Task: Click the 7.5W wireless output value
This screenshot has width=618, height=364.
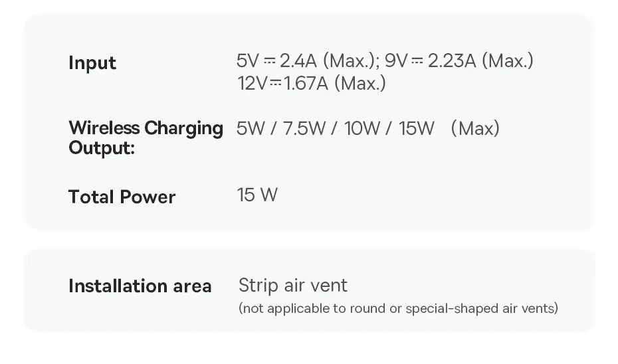Action: [304, 128]
